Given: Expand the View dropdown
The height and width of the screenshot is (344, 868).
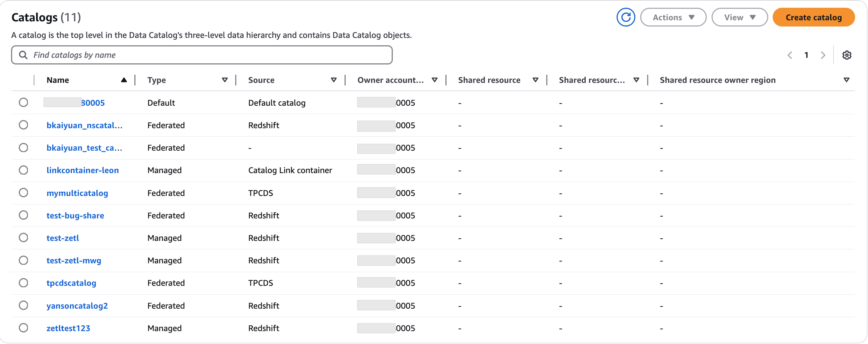Looking at the screenshot, I should coord(739,17).
